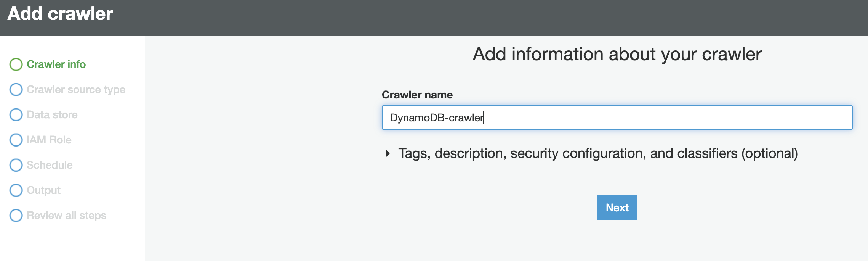Click the IAM Role step circle
The image size is (868, 261).
pyautogui.click(x=16, y=140)
